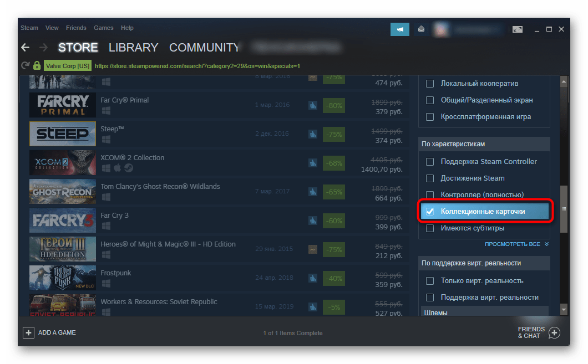
Task: Click the review thumb icon for Ghost Recon Wildlands
Action: [x=313, y=192]
